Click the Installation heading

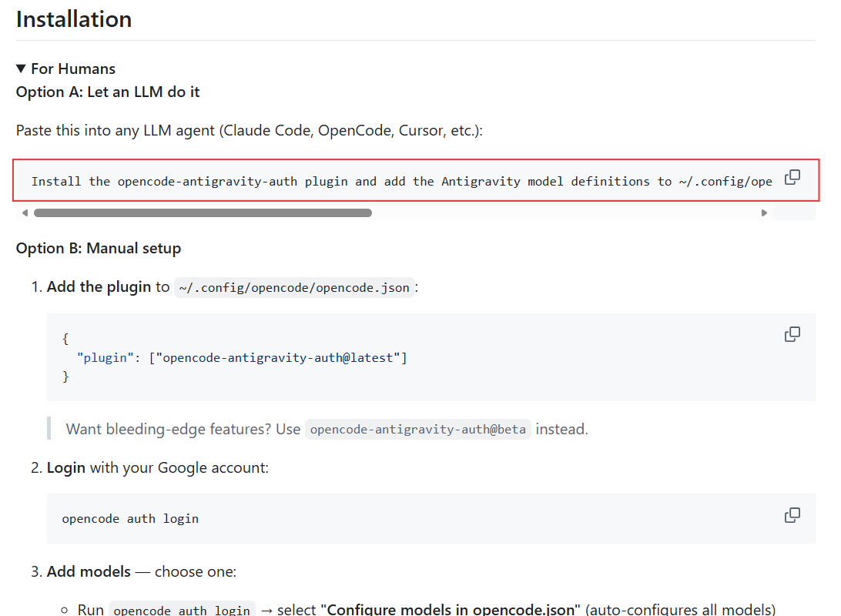coord(74,19)
